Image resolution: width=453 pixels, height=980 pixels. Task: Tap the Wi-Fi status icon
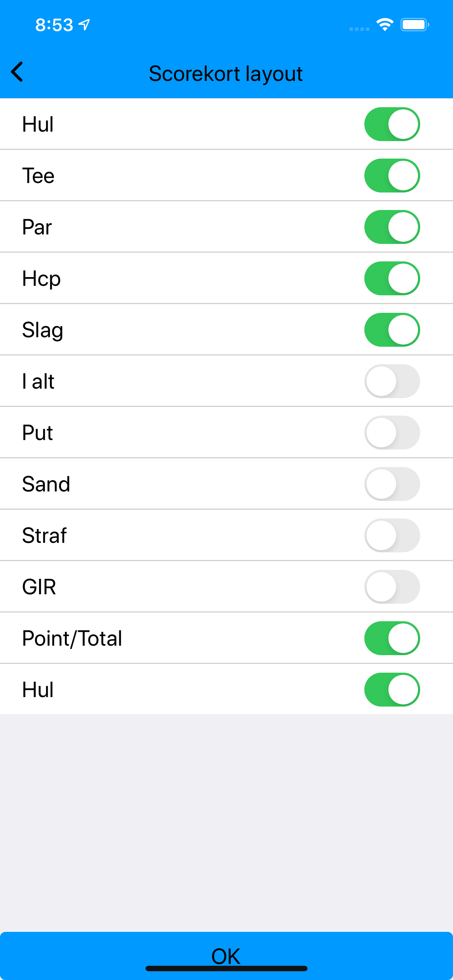point(384,25)
